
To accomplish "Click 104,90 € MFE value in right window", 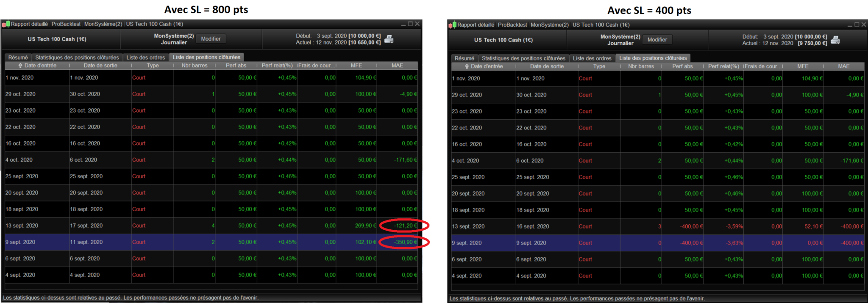I will click(x=812, y=78).
